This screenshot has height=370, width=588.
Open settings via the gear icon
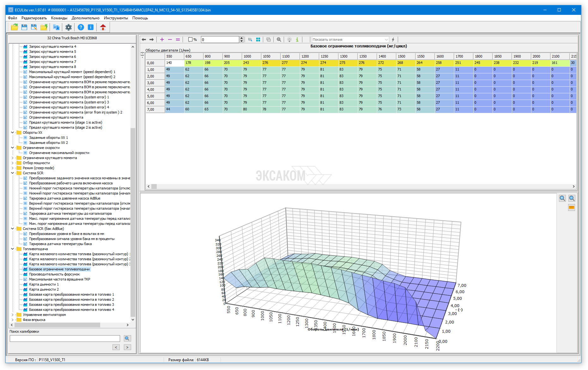pos(68,27)
